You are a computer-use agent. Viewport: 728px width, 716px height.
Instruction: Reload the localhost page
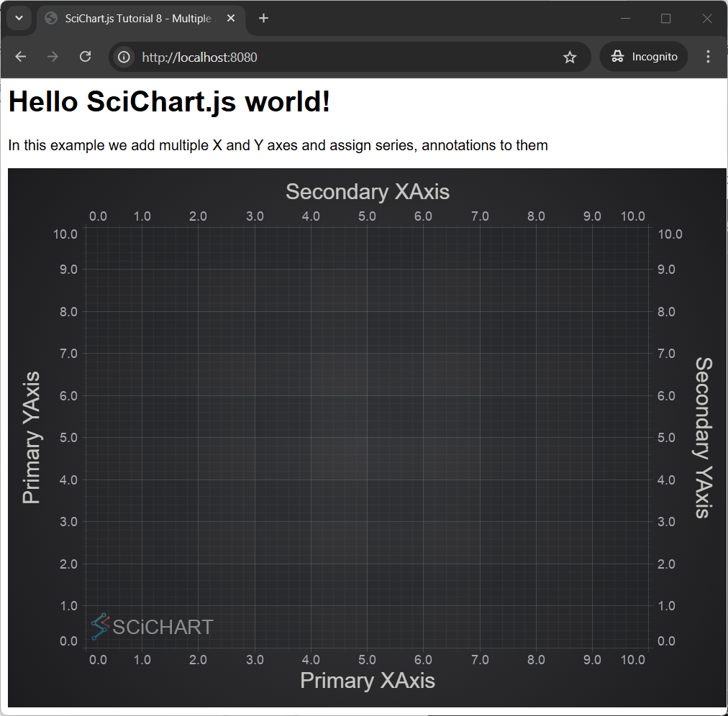coord(85,57)
